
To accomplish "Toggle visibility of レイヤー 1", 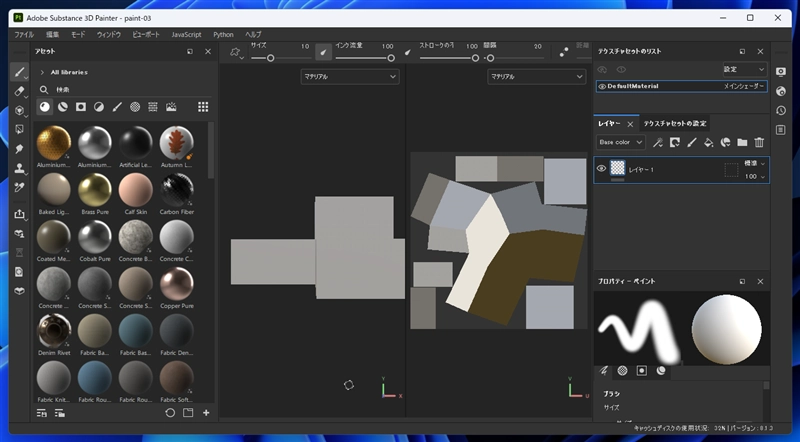I will [x=601, y=169].
